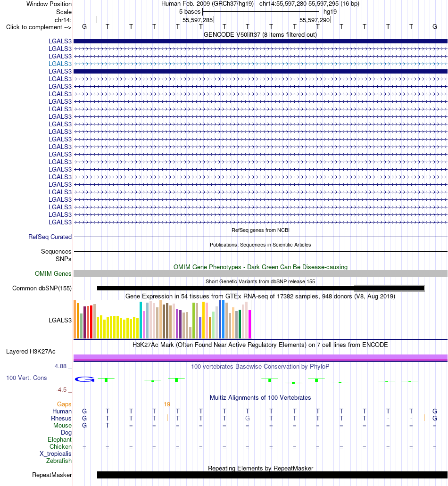Click the hg19 label next to scale bar
The width and height of the screenshot is (448, 486).
tap(330, 12)
